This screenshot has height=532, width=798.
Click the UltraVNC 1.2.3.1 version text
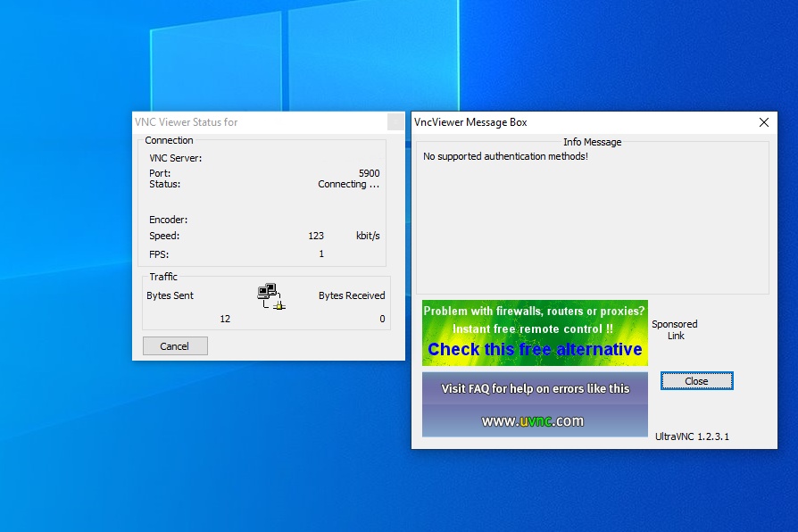(x=692, y=436)
